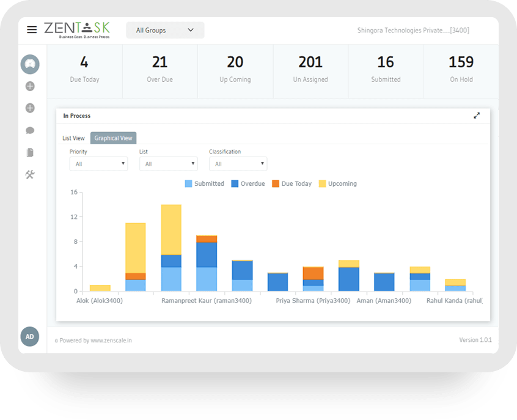The height and width of the screenshot is (420, 517).
Task: Open the Classification filter dropdown
Action: point(238,163)
